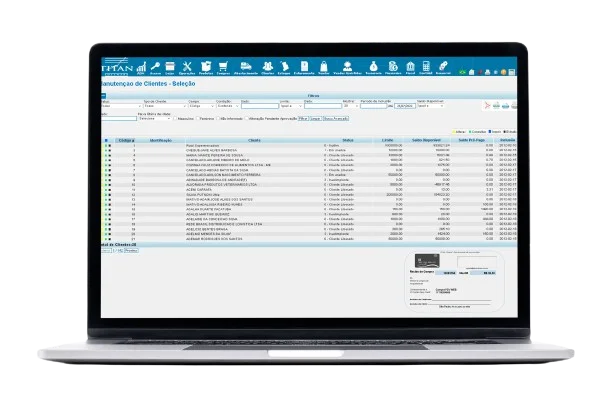Open Tesouraria money bag icon

pos(374,67)
